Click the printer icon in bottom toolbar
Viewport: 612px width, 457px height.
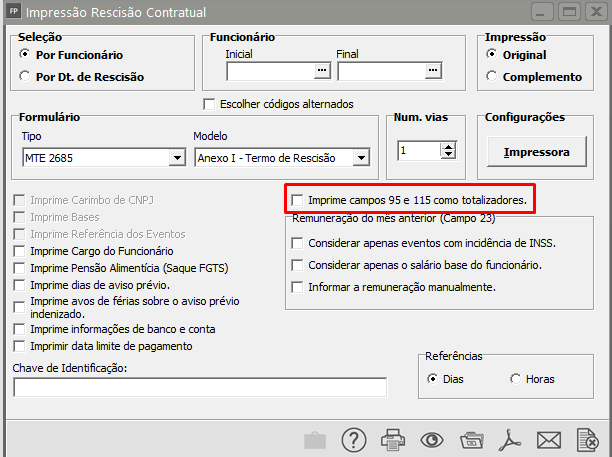coord(393,440)
